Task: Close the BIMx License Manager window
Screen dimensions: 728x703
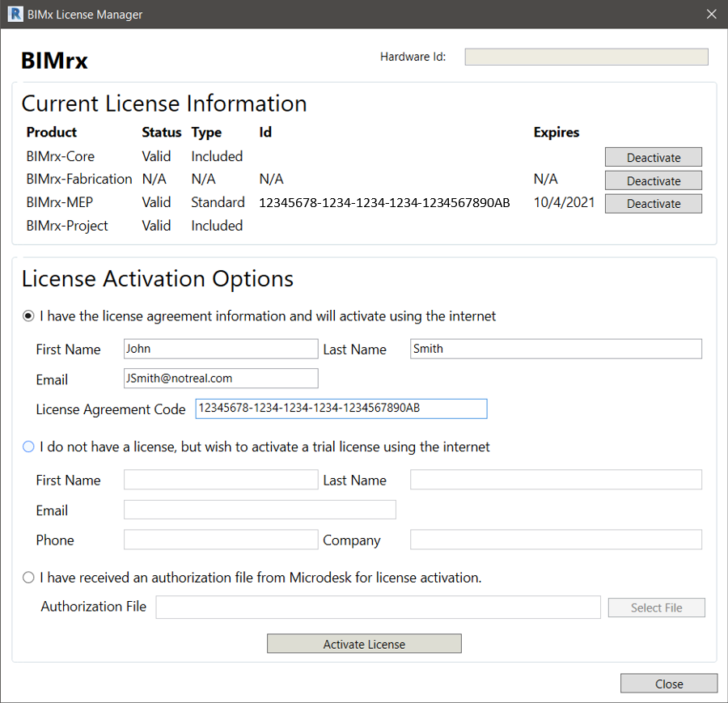Action: point(711,14)
